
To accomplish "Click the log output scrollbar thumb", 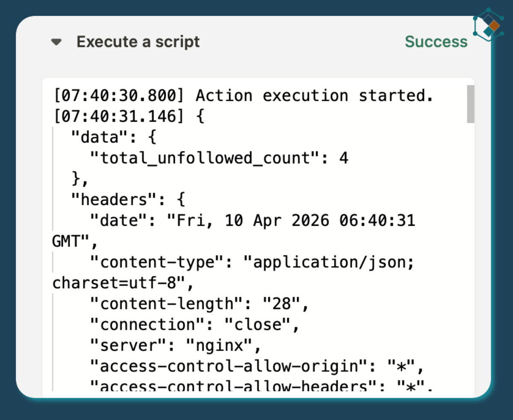I will pyautogui.click(x=470, y=104).
